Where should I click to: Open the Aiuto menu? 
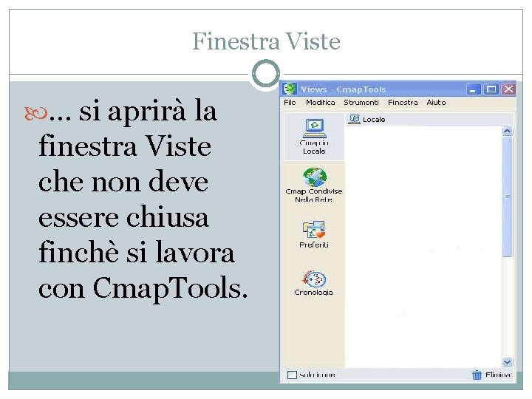436,102
